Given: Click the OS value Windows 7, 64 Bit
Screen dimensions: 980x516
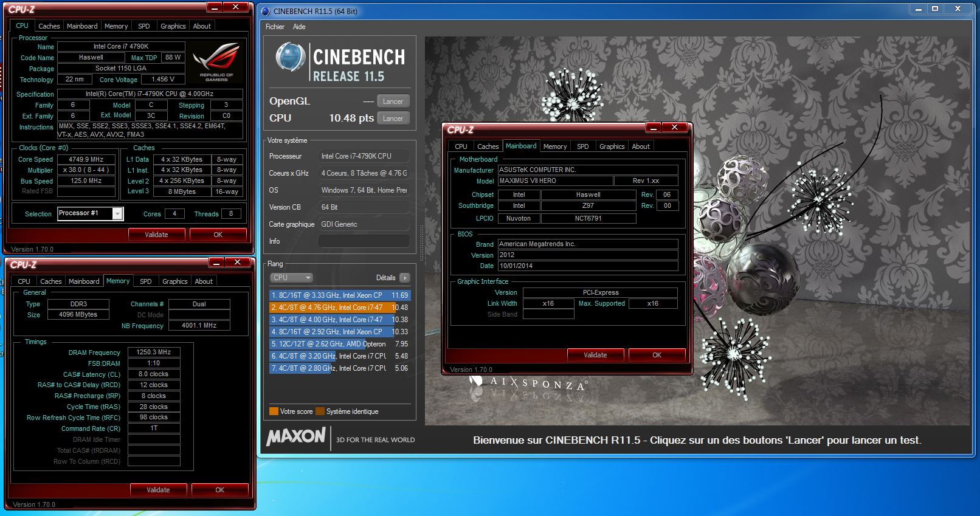Looking at the screenshot, I should pyautogui.click(x=364, y=190).
